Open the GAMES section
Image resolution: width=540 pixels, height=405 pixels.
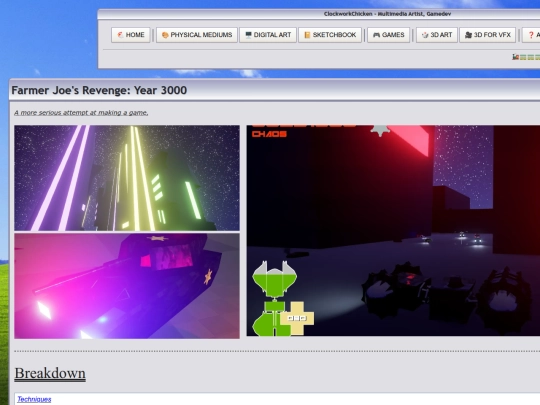click(388, 35)
